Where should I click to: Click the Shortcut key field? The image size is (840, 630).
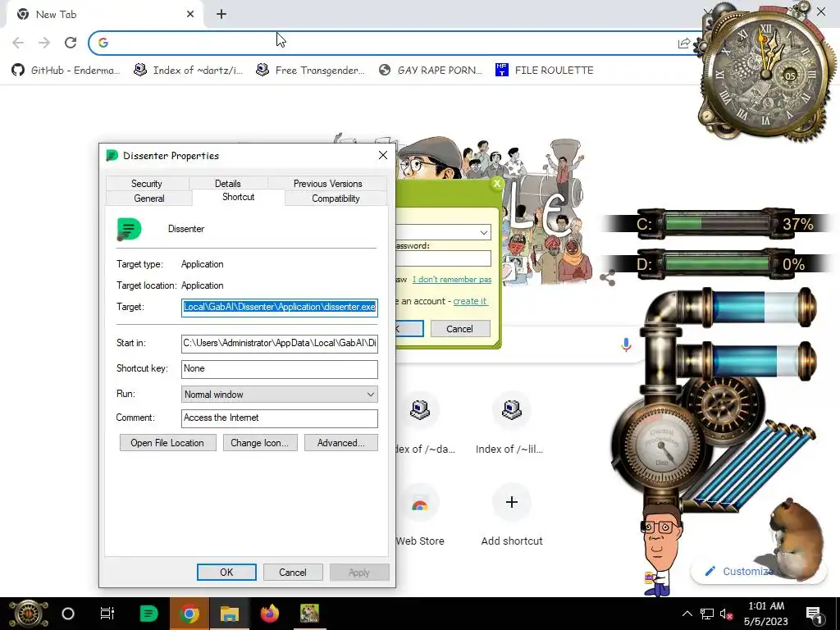coord(279,368)
